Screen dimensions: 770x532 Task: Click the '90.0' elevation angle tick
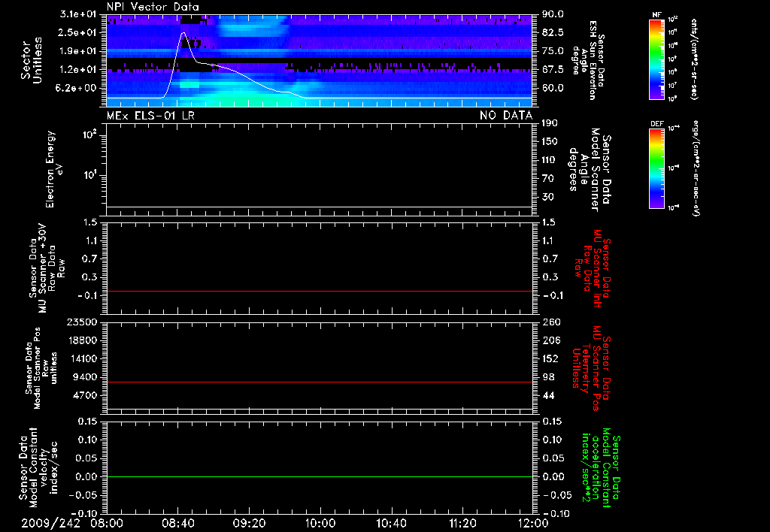(553, 14)
